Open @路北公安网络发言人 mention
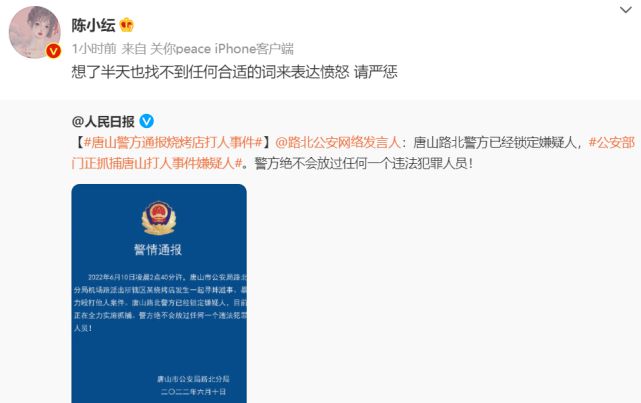 click(338, 142)
